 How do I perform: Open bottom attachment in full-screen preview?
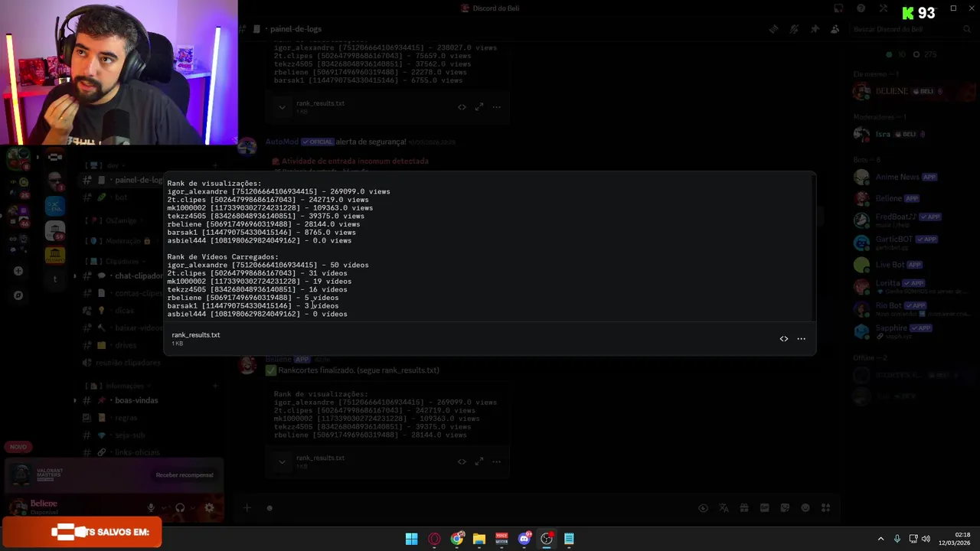coord(479,461)
